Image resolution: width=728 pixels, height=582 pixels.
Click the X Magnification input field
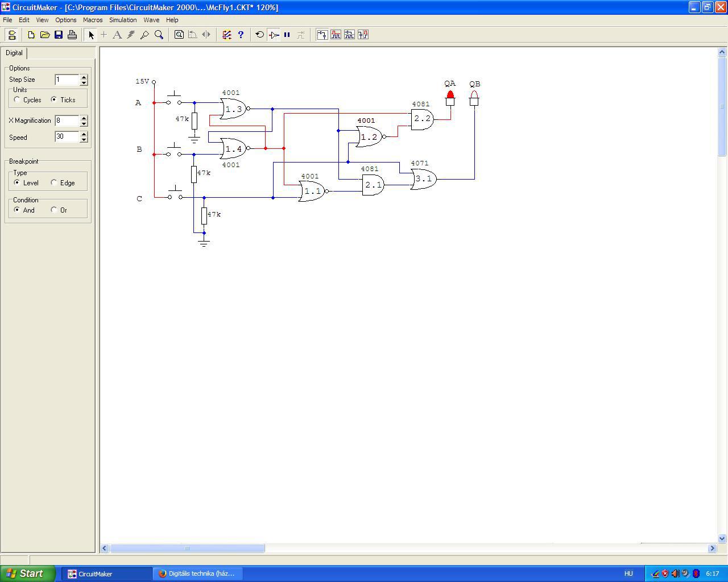pyautogui.click(x=67, y=120)
